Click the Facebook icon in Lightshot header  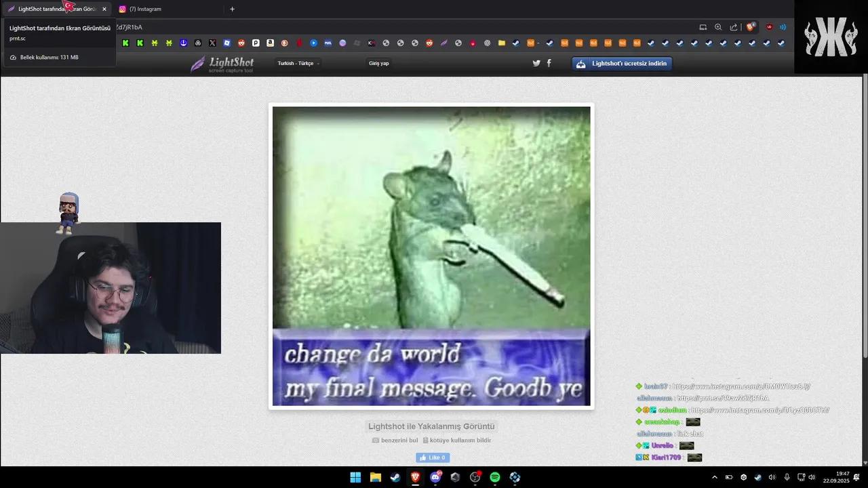point(549,63)
